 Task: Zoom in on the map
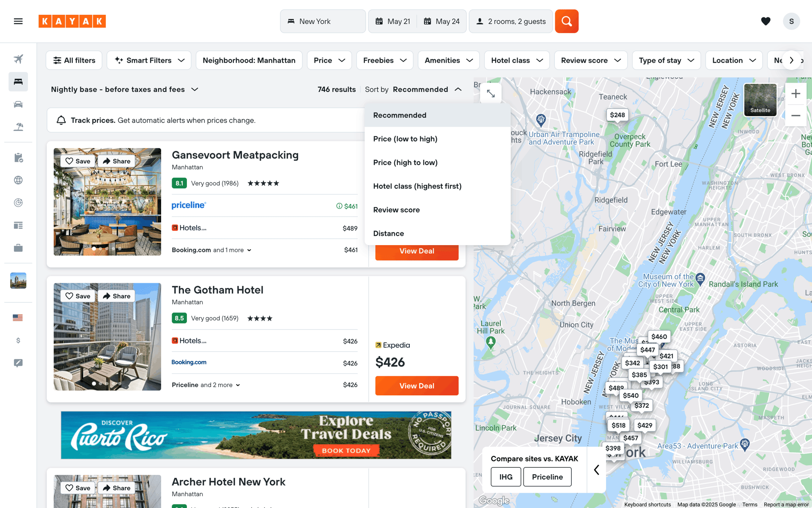click(x=796, y=94)
